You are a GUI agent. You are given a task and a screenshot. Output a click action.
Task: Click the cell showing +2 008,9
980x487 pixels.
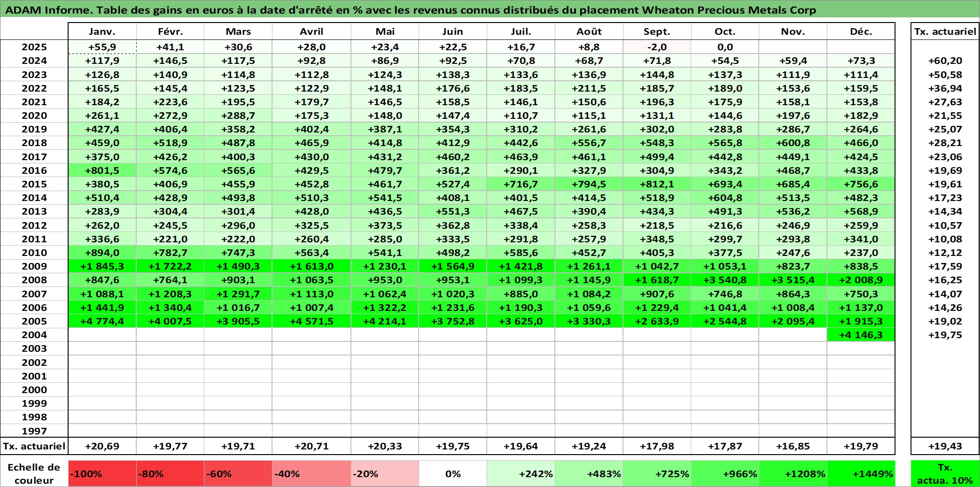point(861,280)
